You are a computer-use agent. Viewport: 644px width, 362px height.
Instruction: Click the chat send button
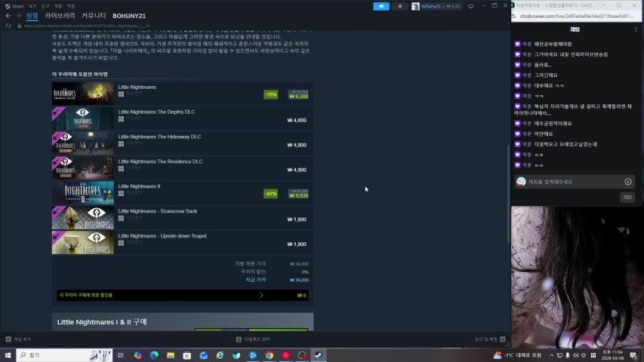[x=627, y=198]
